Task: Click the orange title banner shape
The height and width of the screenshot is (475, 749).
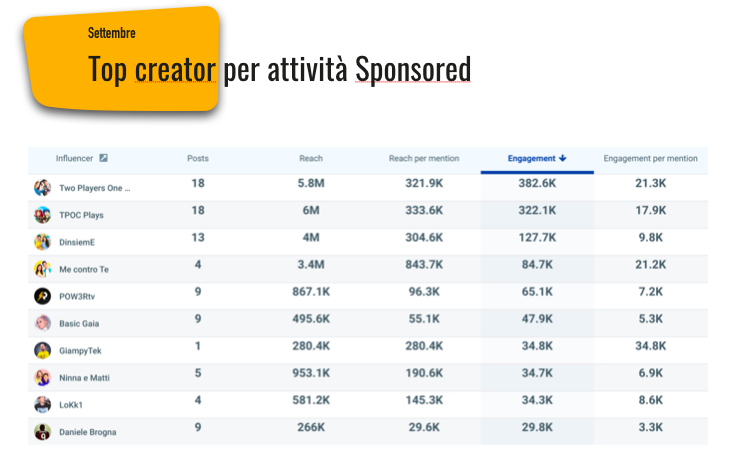Action: (x=123, y=60)
